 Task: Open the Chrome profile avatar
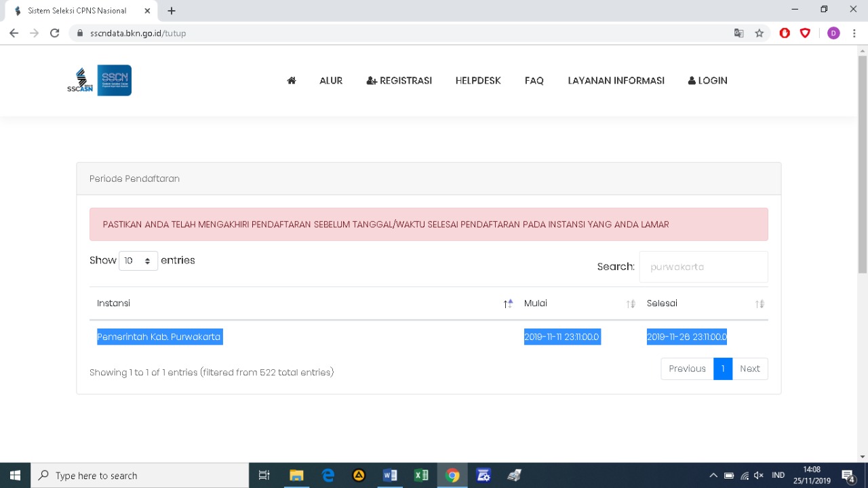833,33
